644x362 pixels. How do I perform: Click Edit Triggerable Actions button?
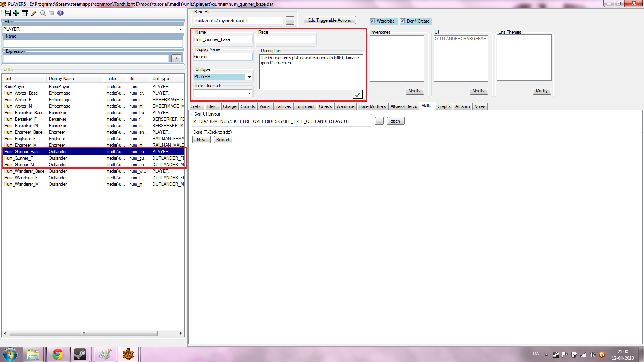[x=330, y=20]
